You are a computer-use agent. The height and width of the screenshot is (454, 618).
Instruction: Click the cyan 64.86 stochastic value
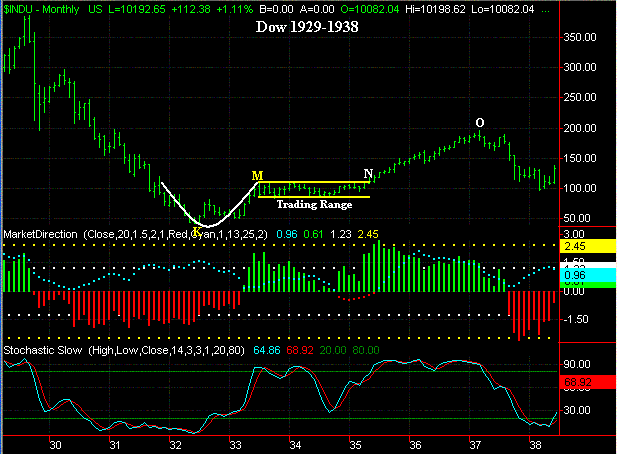click(x=267, y=350)
